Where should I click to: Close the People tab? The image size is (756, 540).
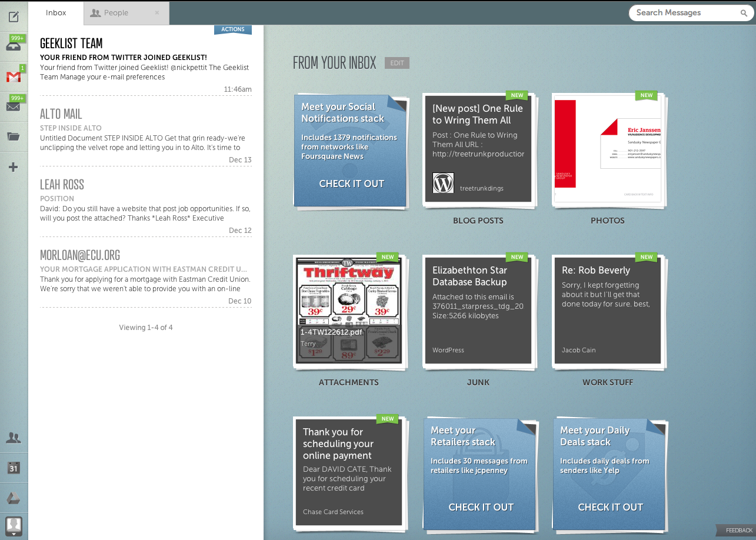[157, 12]
